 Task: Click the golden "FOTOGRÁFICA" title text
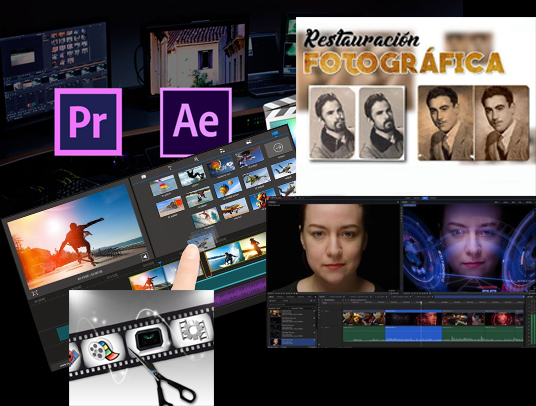404,63
